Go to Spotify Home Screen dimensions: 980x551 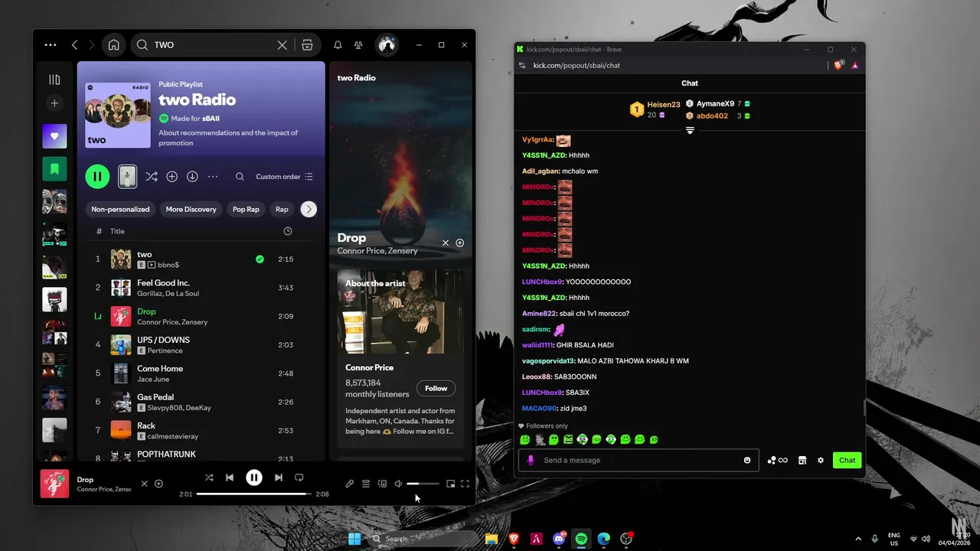[x=113, y=45]
